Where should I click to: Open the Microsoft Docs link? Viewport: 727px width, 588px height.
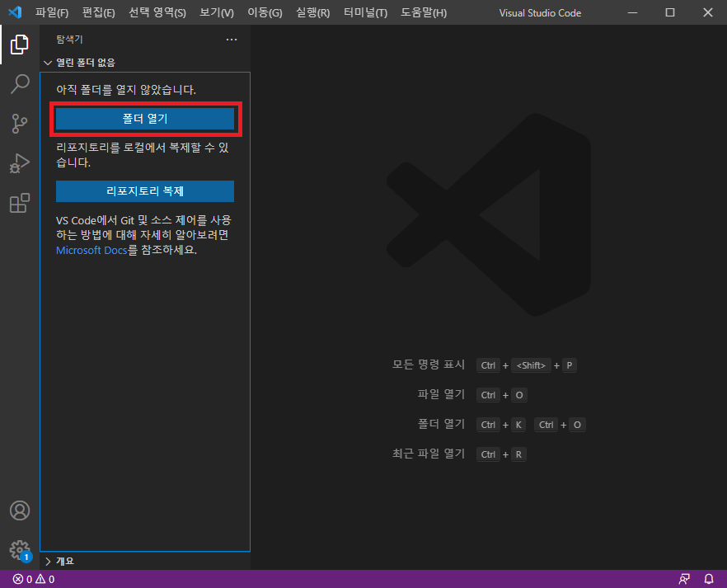click(x=91, y=250)
